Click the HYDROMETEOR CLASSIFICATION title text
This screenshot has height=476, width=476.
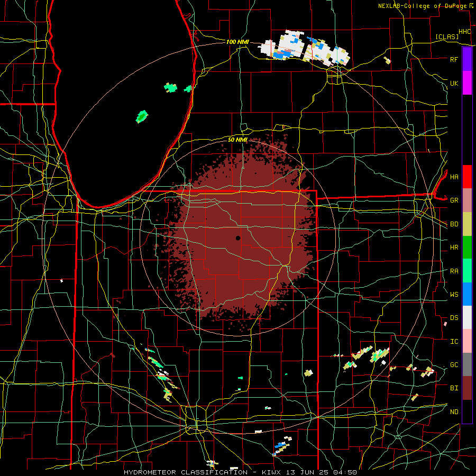pyautogui.click(x=186, y=472)
